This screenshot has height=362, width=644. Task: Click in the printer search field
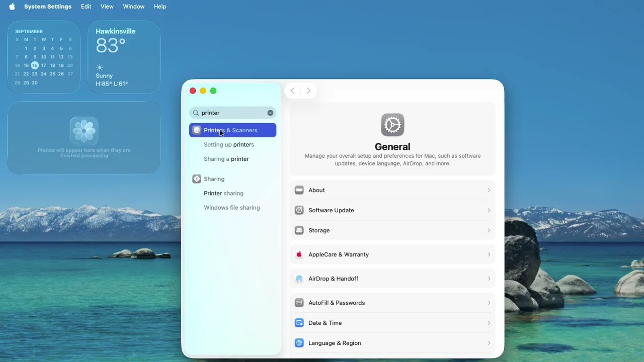tap(232, 113)
